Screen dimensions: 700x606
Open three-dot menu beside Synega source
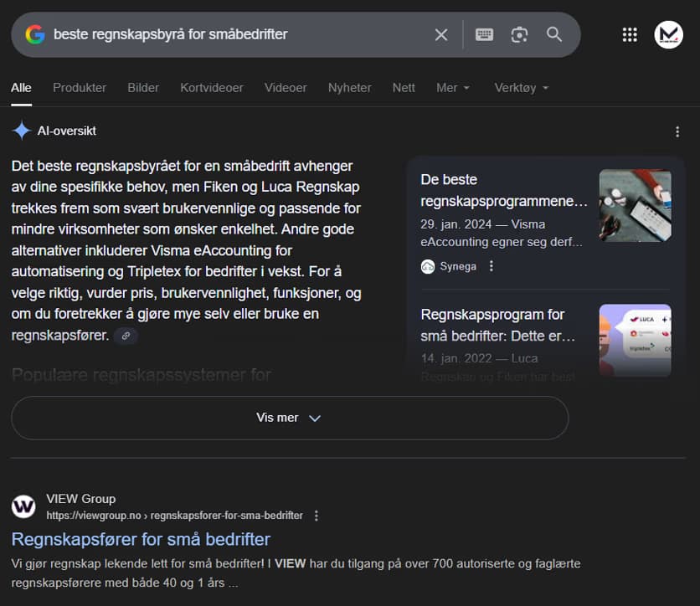492,266
